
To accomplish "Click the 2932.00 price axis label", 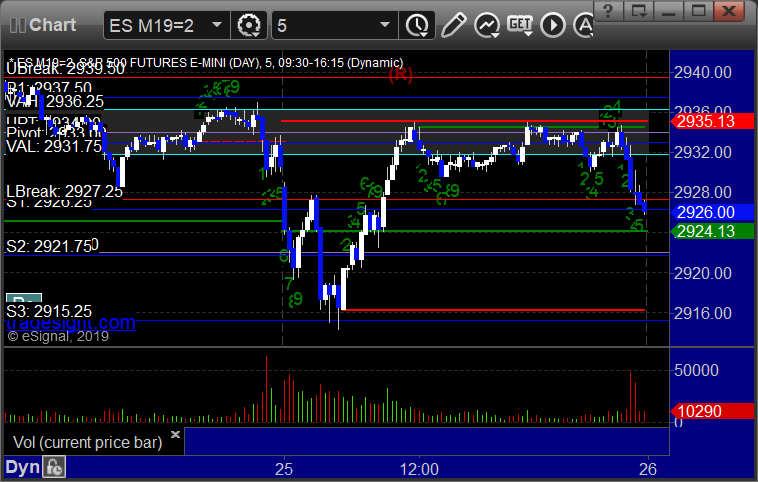I will point(703,152).
